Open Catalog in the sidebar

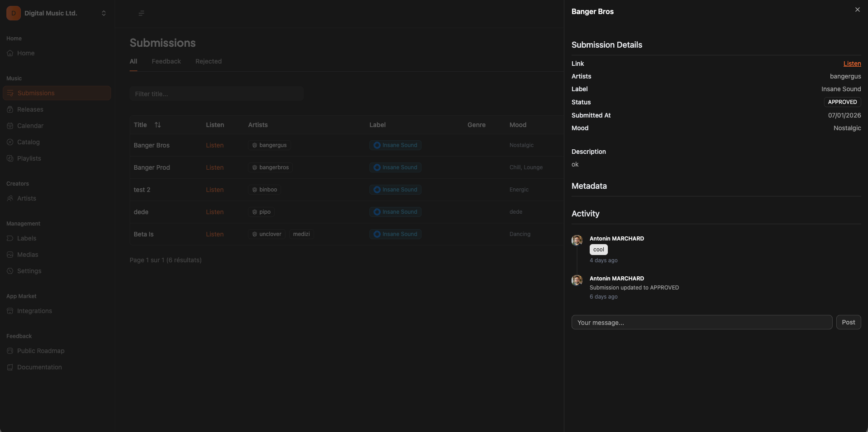pyautogui.click(x=57, y=142)
